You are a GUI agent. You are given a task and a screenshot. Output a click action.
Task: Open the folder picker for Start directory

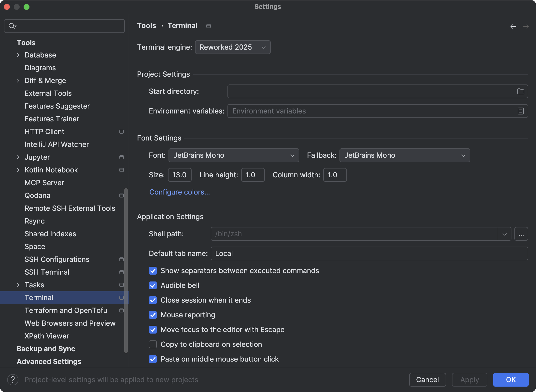click(x=521, y=91)
